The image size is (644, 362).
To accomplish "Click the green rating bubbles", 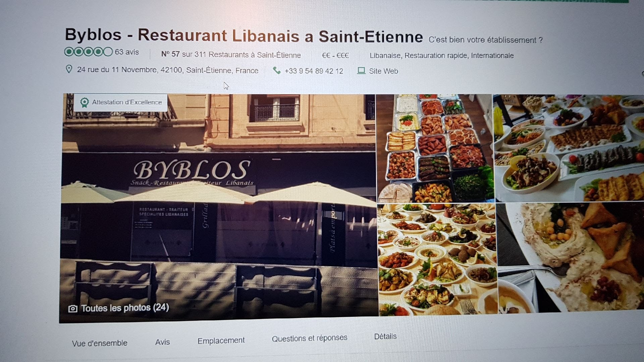I will point(89,52).
